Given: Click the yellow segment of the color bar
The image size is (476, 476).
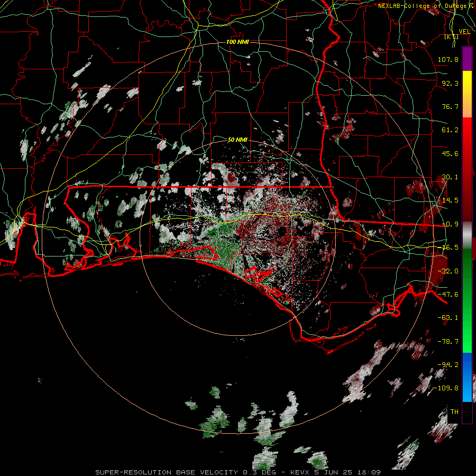Looking at the screenshot, I should pyautogui.click(x=467, y=94).
